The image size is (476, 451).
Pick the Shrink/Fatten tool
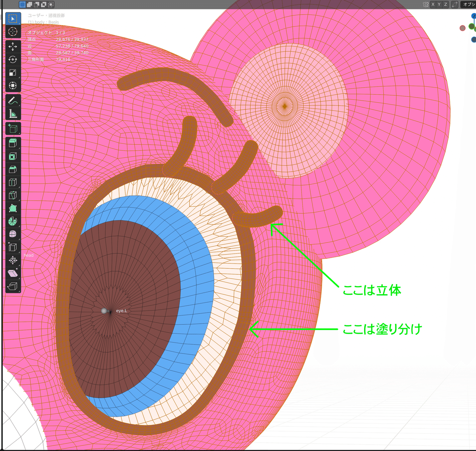coord(13,260)
